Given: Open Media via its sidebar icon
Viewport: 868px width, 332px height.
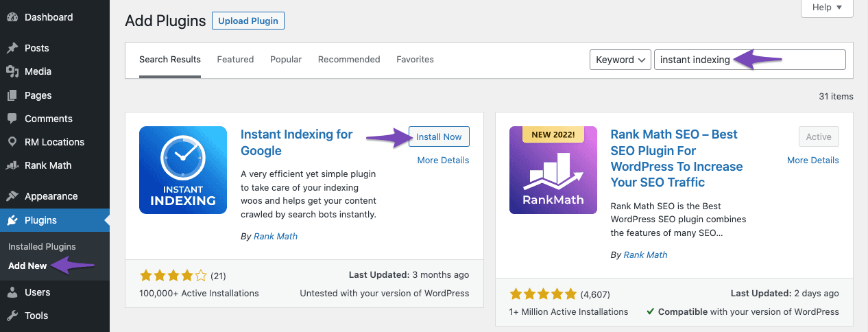Looking at the screenshot, I should pyautogui.click(x=12, y=71).
